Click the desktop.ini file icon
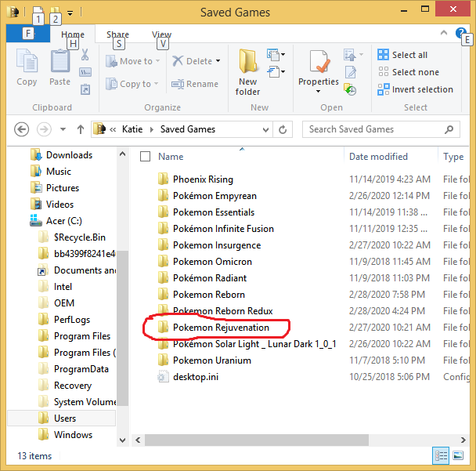This screenshot has width=476, height=471. coord(163,376)
